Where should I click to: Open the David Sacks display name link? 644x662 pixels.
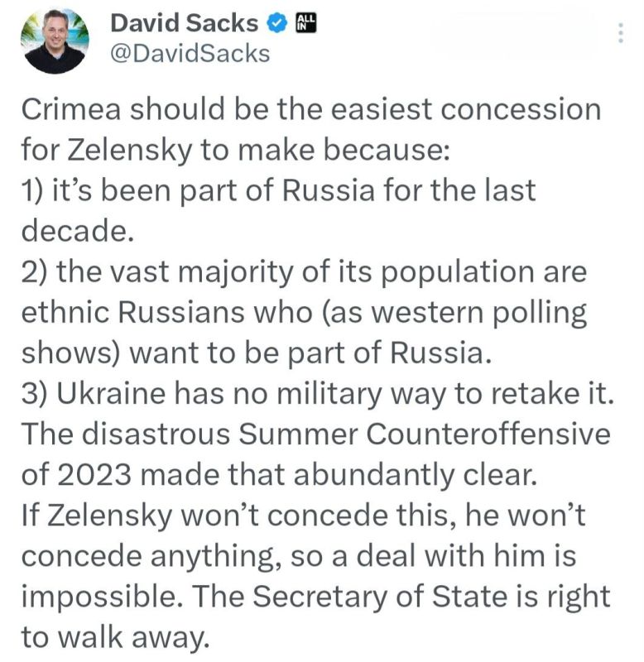tap(184, 23)
